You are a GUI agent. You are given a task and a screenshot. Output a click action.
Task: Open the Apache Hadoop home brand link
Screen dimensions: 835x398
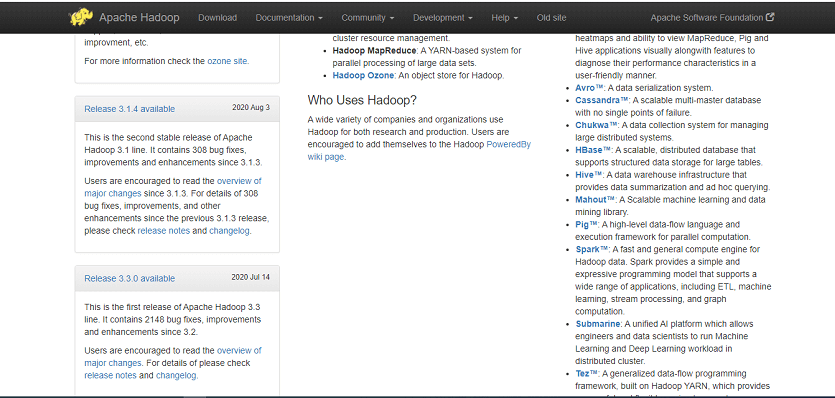click(x=139, y=18)
